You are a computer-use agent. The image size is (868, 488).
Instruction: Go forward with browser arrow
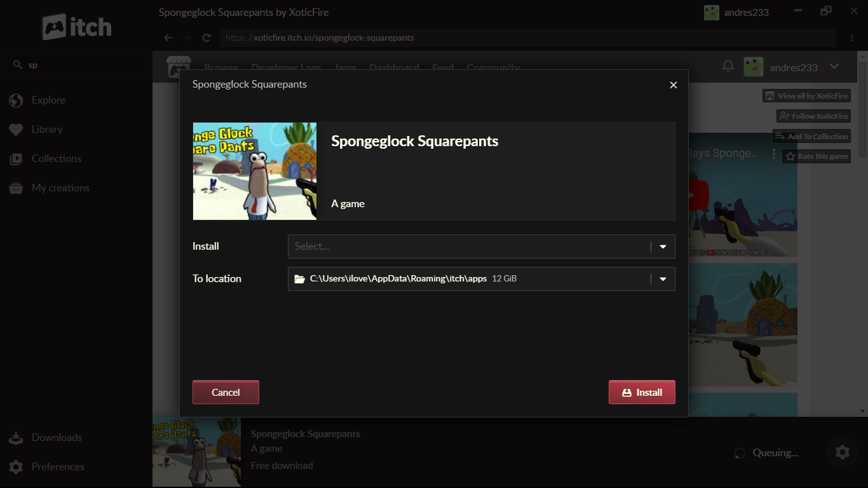[x=187, y=37]
